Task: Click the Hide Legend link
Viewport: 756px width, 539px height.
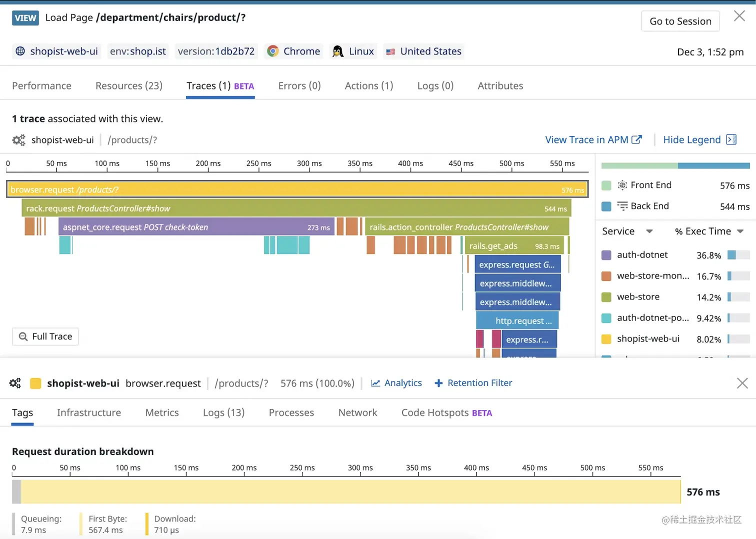Action: [x=699, y=139]
